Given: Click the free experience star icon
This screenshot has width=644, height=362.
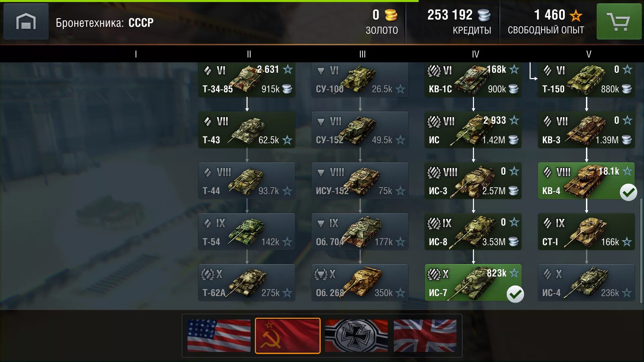Looking at the screenshot, I should click(x=576, y=15).
